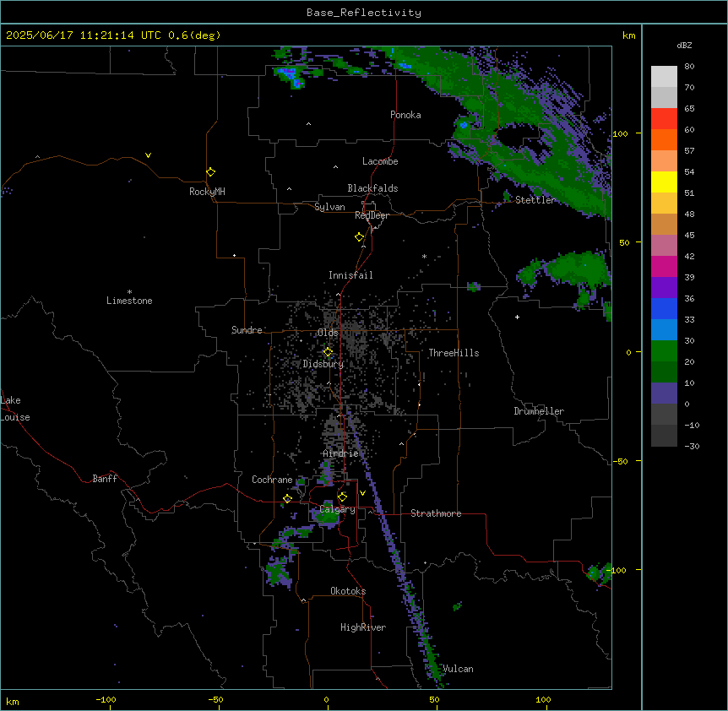Select the Vulcan label
The width and height of the screenshot is (728, 711).
point(458,669)
